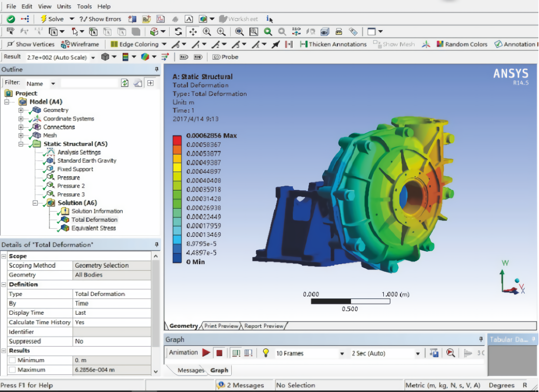Open the 10 Frames dropdown
The image size is (539, 392).
[342, 354]
